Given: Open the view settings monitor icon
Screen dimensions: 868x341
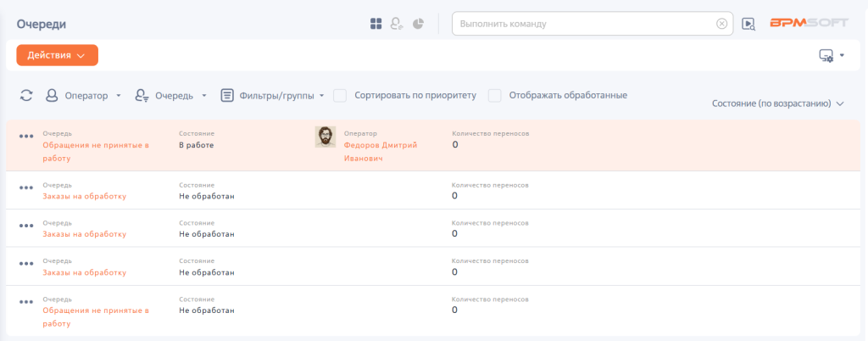Looking at the screenshot, I should (826, 55).
